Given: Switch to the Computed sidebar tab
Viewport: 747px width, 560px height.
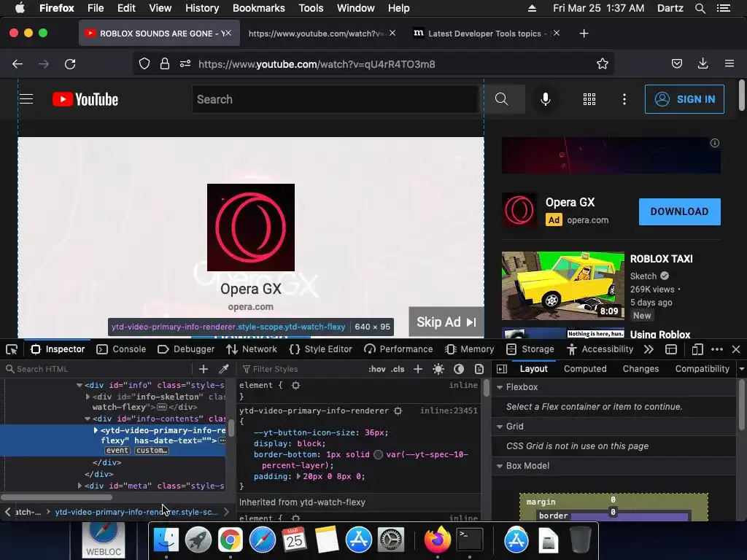Looking at the screenshot, I should (585, 369).
